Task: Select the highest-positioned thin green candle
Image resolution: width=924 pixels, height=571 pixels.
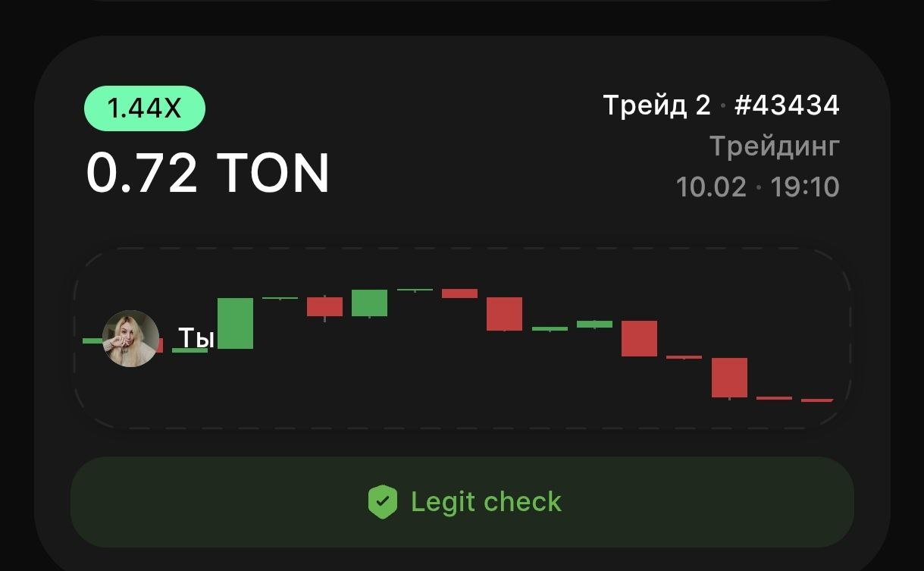Action: [x=415, y=290]
